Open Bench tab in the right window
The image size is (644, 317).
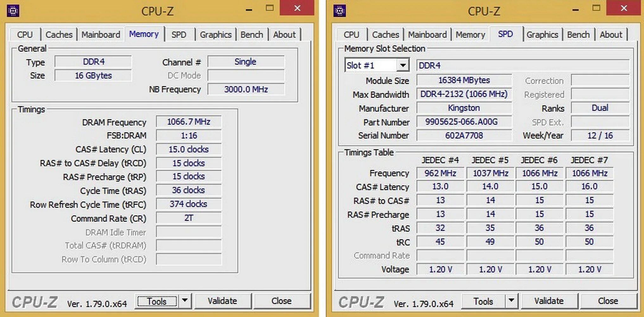578,35
